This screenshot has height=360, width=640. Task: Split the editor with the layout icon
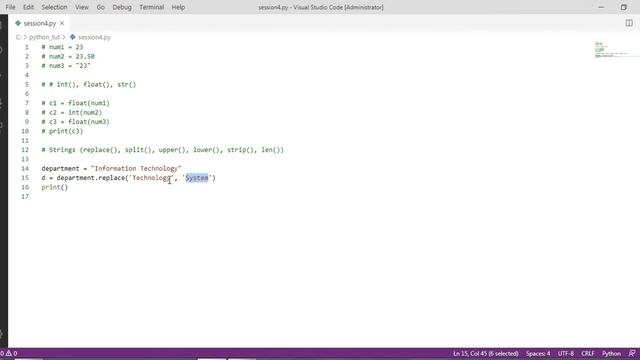[x=629, y=23]
